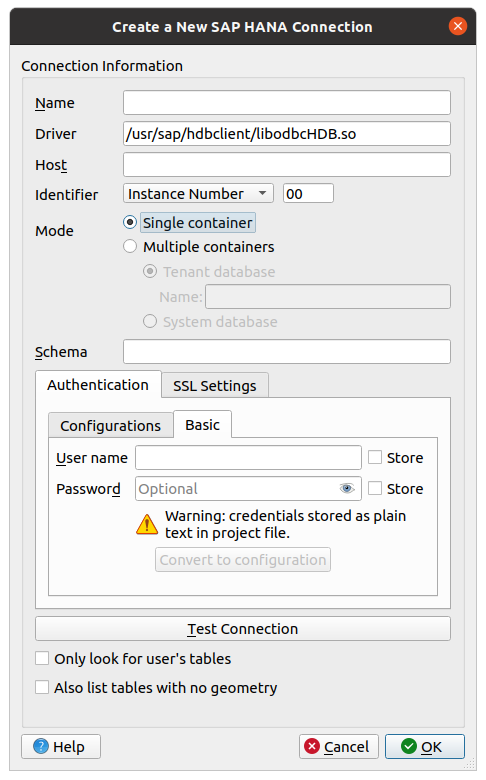Toggle password visibility eye icon
486x780 pixels.
347,488
